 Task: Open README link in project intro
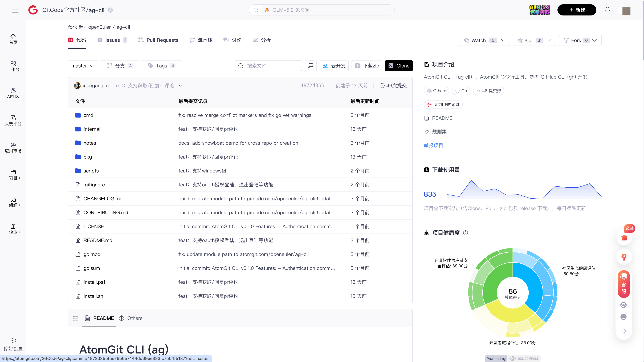click(438, 118)
